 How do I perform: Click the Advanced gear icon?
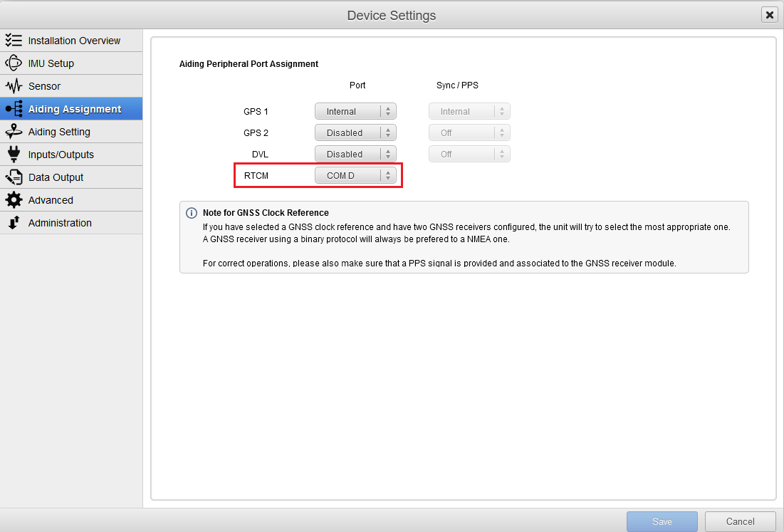click(x=14, y=200)
